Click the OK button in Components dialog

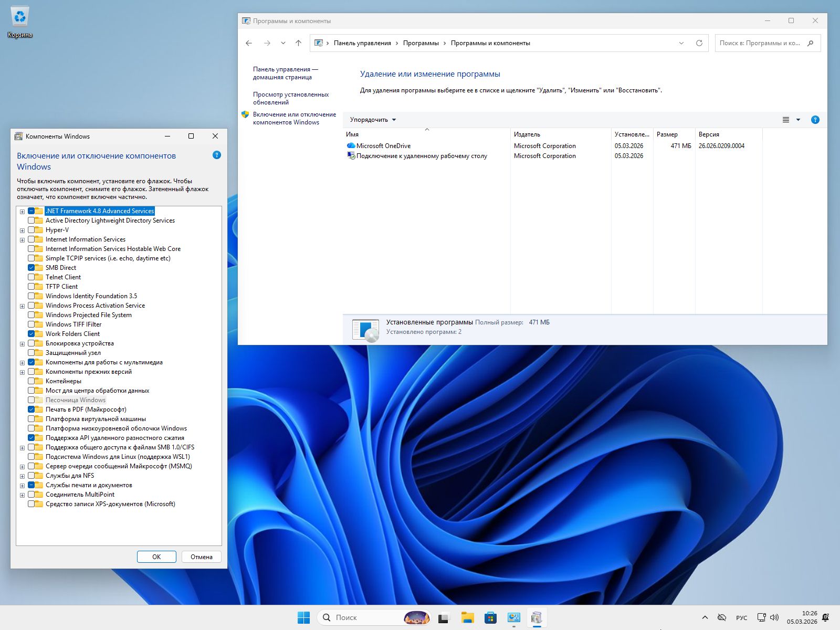tap(156, 556)
